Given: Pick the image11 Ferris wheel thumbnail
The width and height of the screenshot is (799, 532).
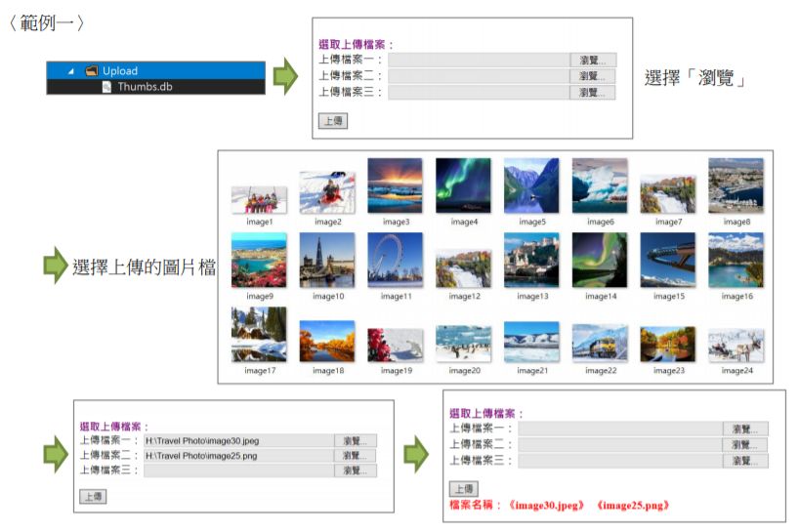Looking at the screenshot, I should [395, 260].
